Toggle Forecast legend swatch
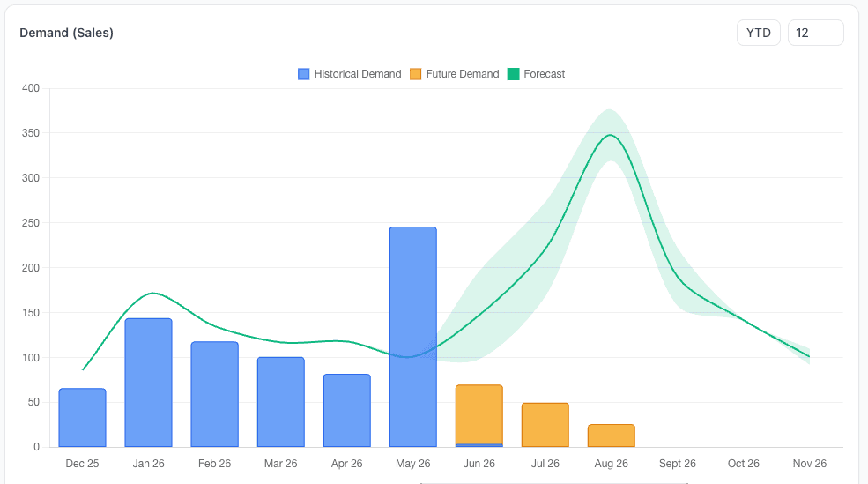Viewport: 868px width, 484px height. [x=513, y=74]
